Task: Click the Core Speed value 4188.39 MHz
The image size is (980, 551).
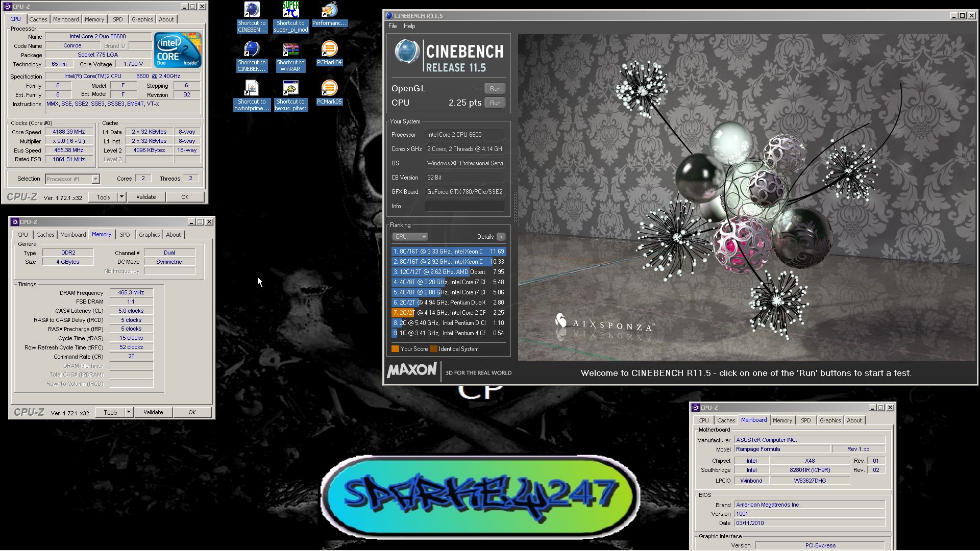Action: (69, 132)
